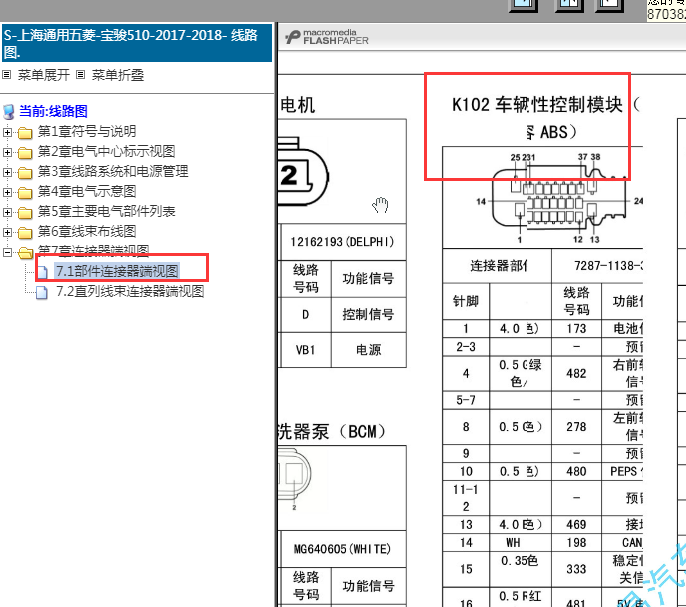
Task: Click circuit number 480 in pin 10 row
Action: (x=576, y=472)
